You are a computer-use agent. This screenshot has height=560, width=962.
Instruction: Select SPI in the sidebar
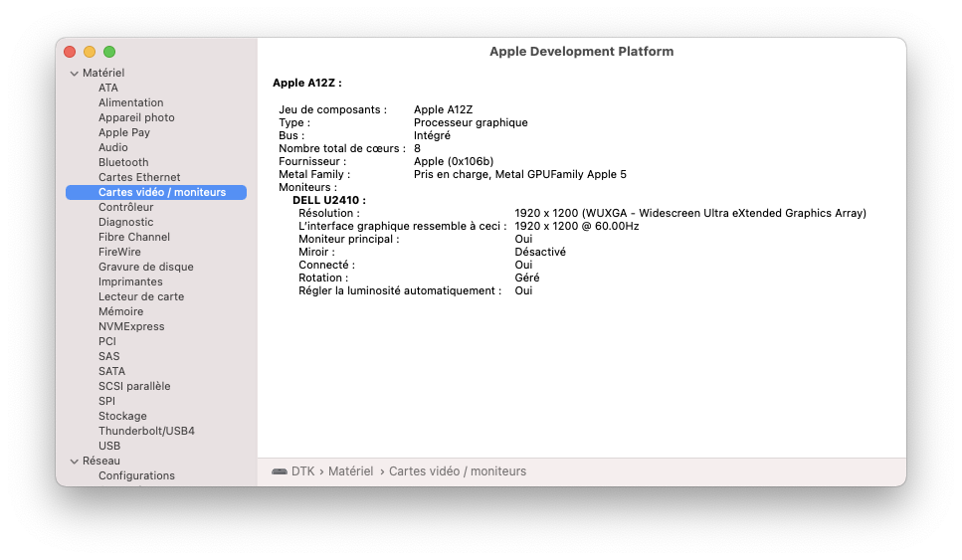[106, 401]
